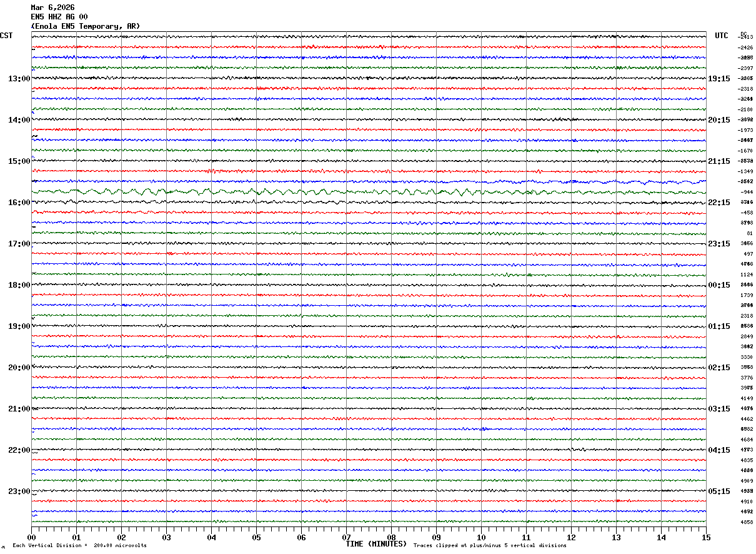Click the 22:15 UTC time label
This screenshot has width=756, height=554.
[719, 203]
